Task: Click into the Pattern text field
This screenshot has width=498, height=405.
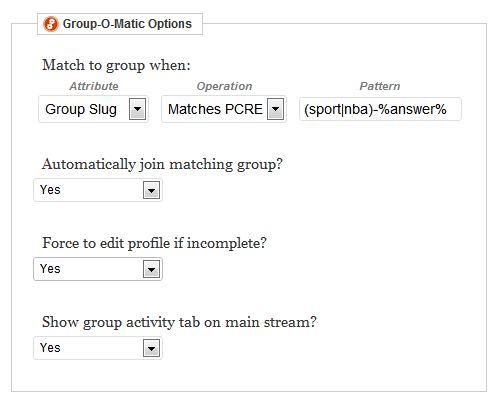Action: click(380, 109)
